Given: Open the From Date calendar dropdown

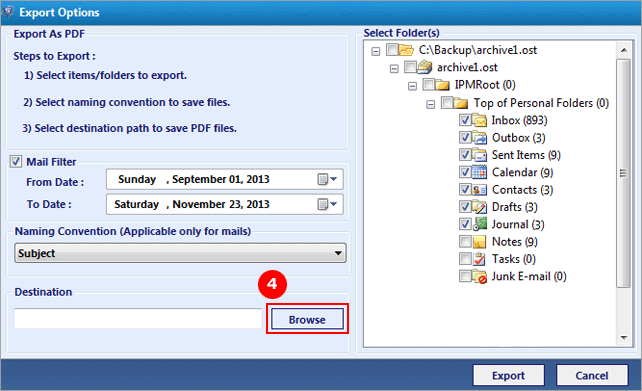Looking at the screenshot, I should click(328, 179).
